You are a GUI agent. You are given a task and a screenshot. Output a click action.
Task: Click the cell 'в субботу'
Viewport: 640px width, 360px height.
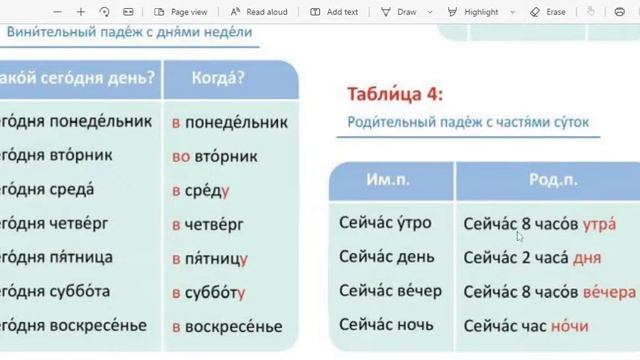pyautogui.click(x=209, y=293)
